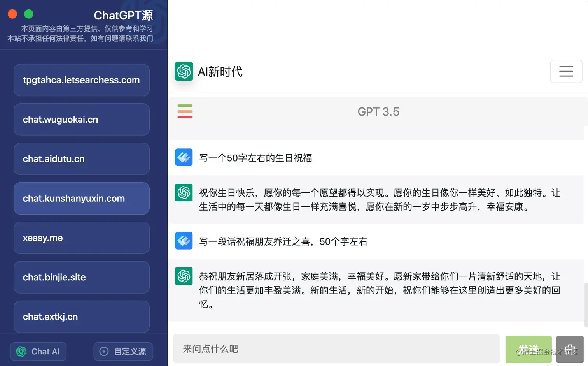Click the GPT 3.5 header text
The image size is (588, 366).
tap(378, 112)
